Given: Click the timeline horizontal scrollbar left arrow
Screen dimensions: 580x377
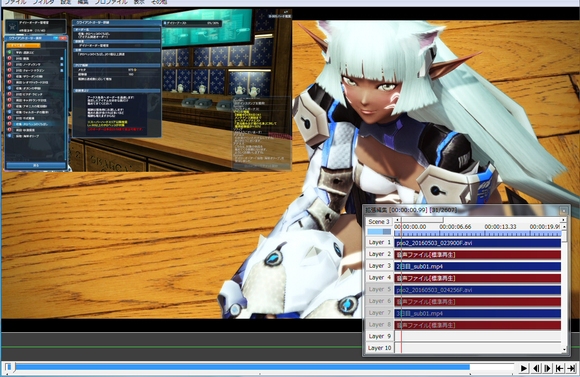Looking at the screenshot, I should tap(397, 220).
